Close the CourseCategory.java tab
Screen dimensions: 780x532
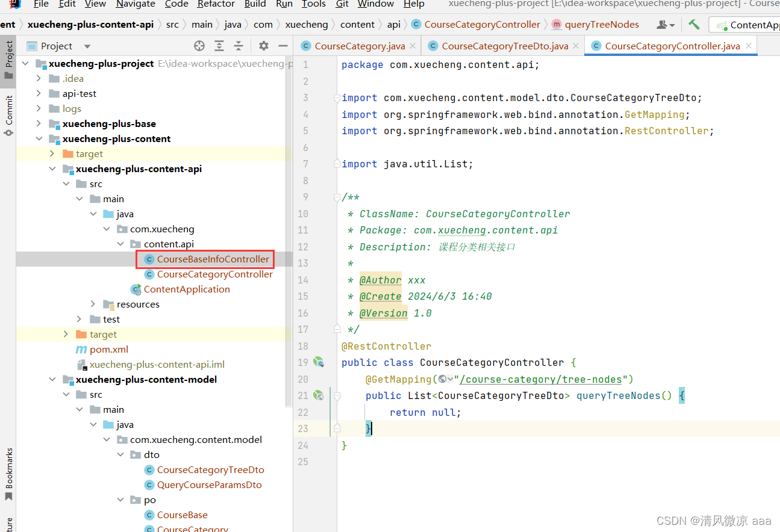pos(413,46)
